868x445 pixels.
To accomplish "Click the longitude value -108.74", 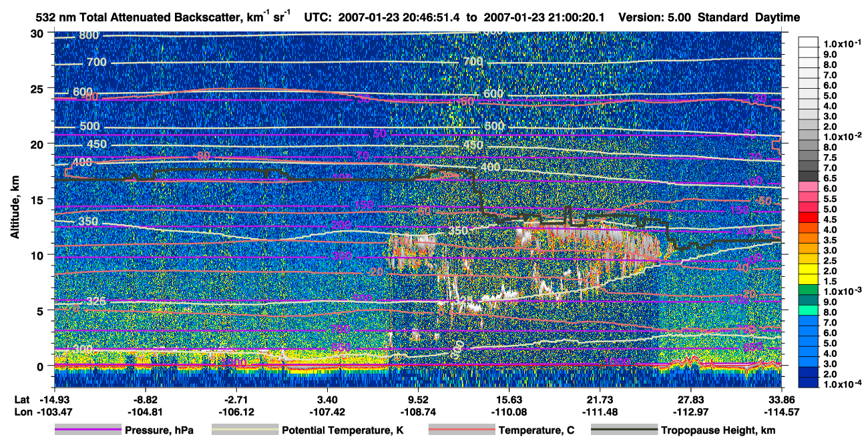I will 418,412.
